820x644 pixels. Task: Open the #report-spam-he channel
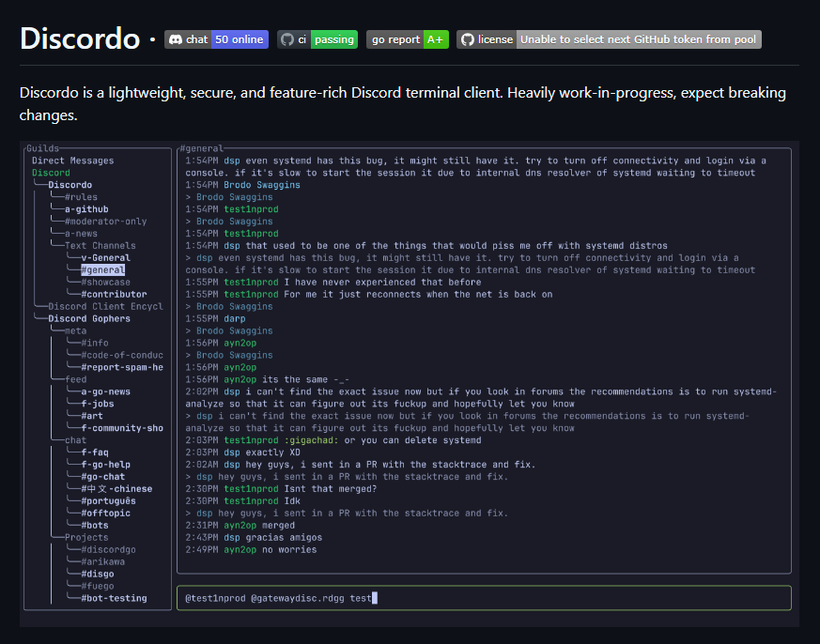coord(122,367)
